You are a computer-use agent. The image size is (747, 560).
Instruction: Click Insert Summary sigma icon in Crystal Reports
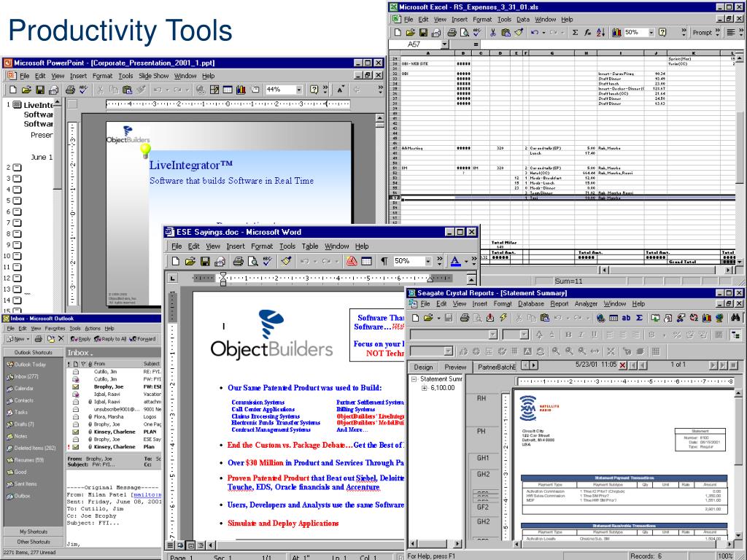pos(639,318)
